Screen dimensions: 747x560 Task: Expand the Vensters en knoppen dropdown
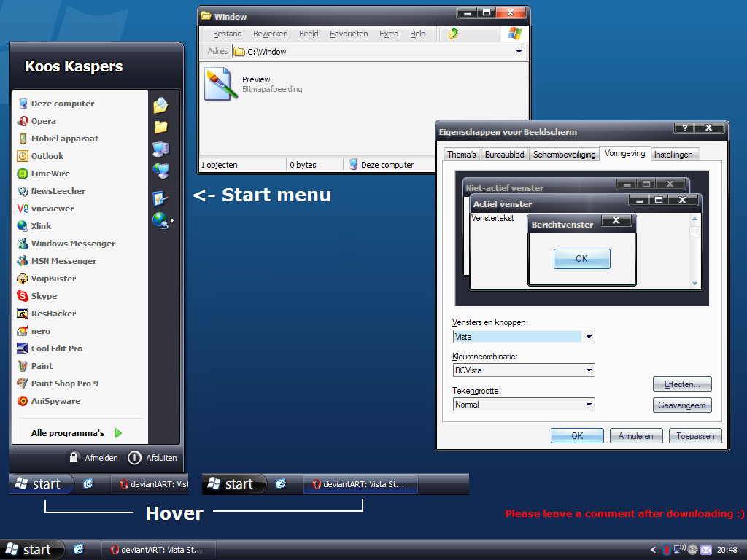pos(589,337)
